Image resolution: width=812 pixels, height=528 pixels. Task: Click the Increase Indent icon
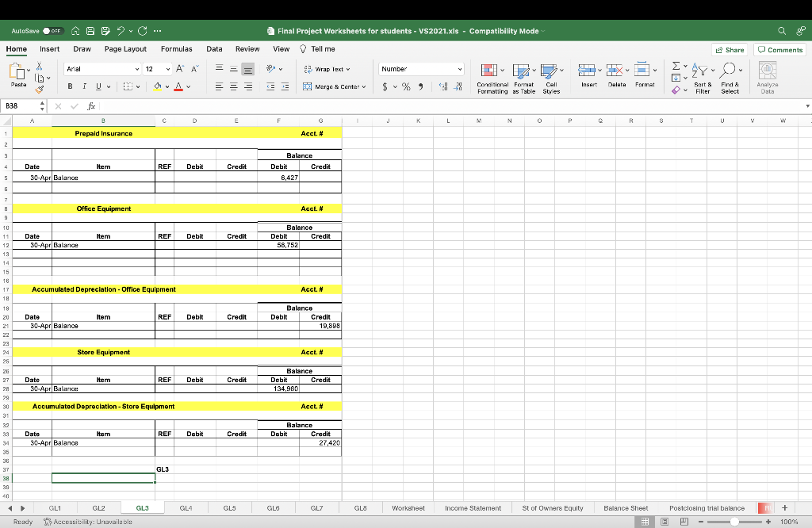pyautogui.click(x=285, y=86)
